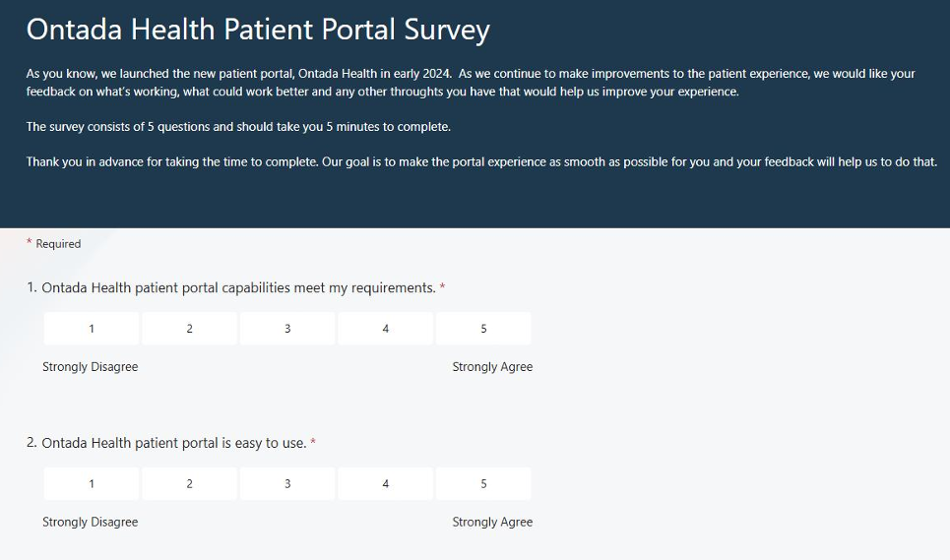Pick rating 4 for question 1

[x=385, y=329]
